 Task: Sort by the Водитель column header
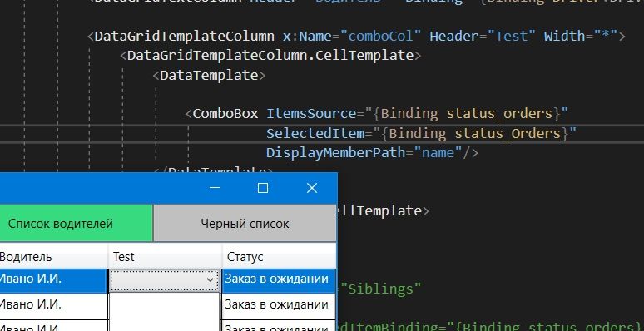[53, 257]
